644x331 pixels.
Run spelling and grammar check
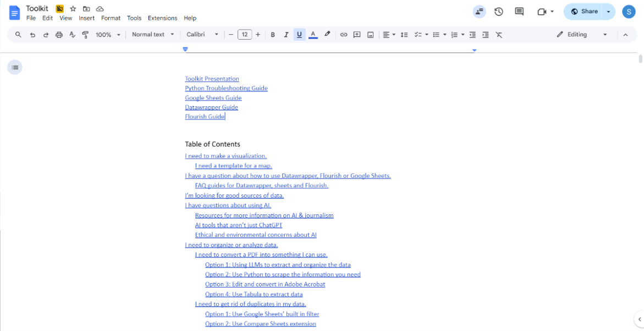(x=72, y=35)
